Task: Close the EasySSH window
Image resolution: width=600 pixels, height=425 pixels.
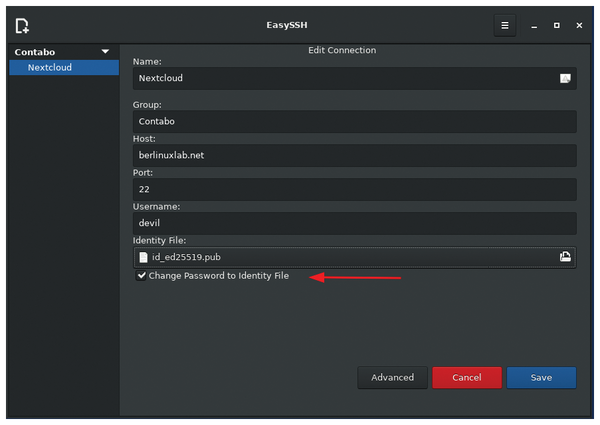Action: point(579,25)
